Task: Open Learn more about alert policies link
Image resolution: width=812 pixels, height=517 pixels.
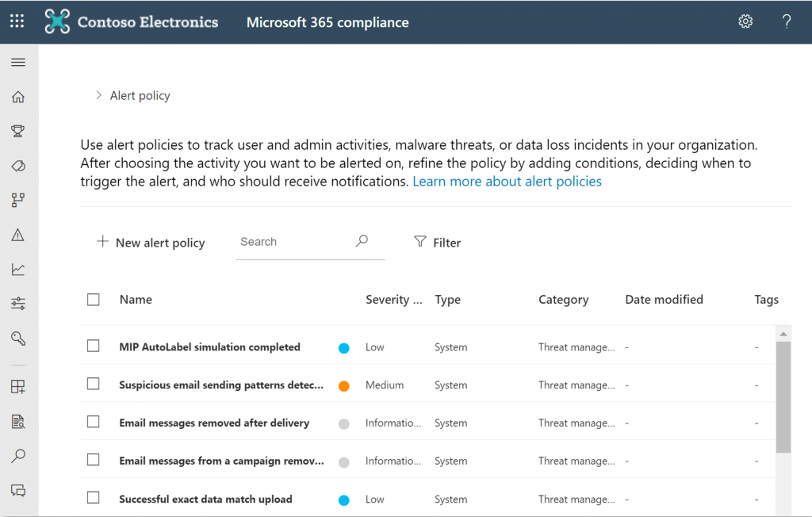Action: point(507,182)
